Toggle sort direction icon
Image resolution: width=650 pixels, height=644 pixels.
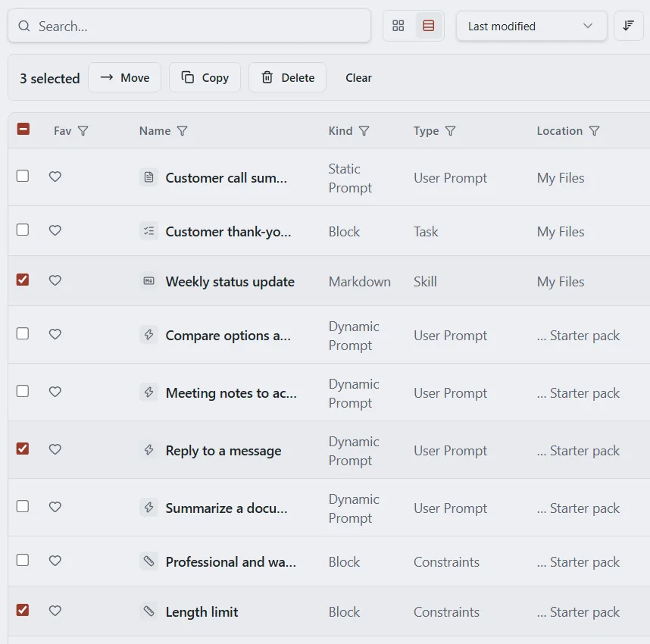(628, 26)
